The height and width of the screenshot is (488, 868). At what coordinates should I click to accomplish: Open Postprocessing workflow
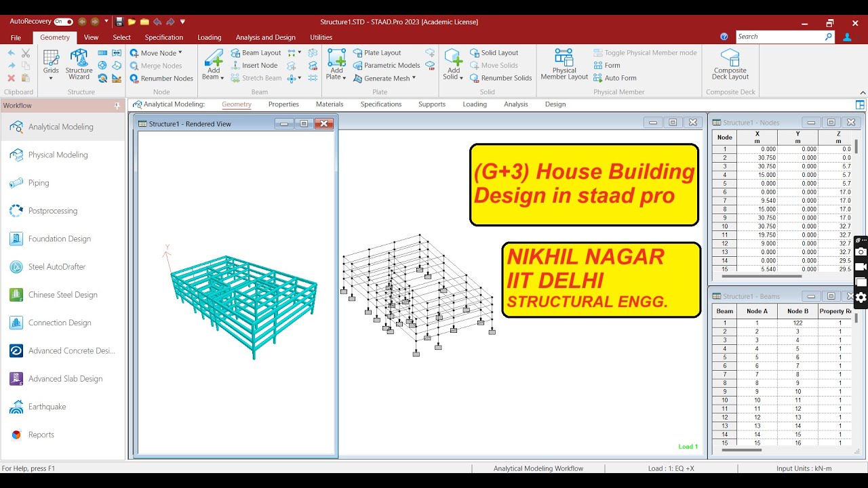click(x=62, y=211)
